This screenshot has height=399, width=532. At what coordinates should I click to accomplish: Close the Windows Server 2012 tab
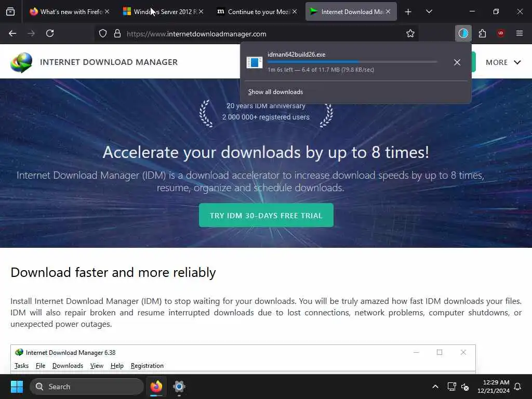[x=201, y=11]
